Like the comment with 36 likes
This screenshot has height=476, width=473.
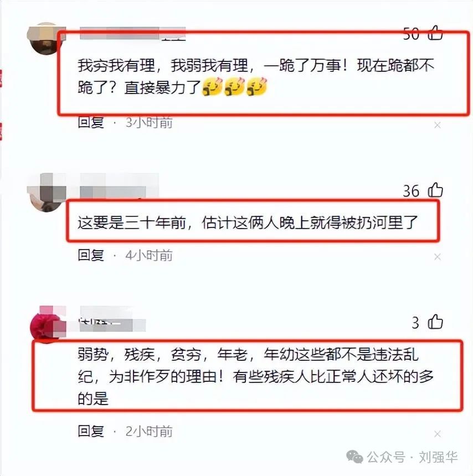coord(435,190)
